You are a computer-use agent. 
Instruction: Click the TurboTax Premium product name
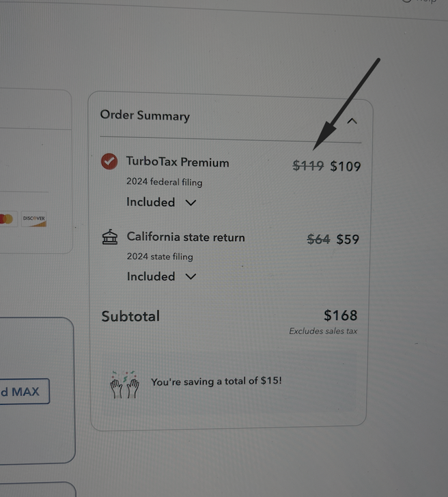pos(178,162)
